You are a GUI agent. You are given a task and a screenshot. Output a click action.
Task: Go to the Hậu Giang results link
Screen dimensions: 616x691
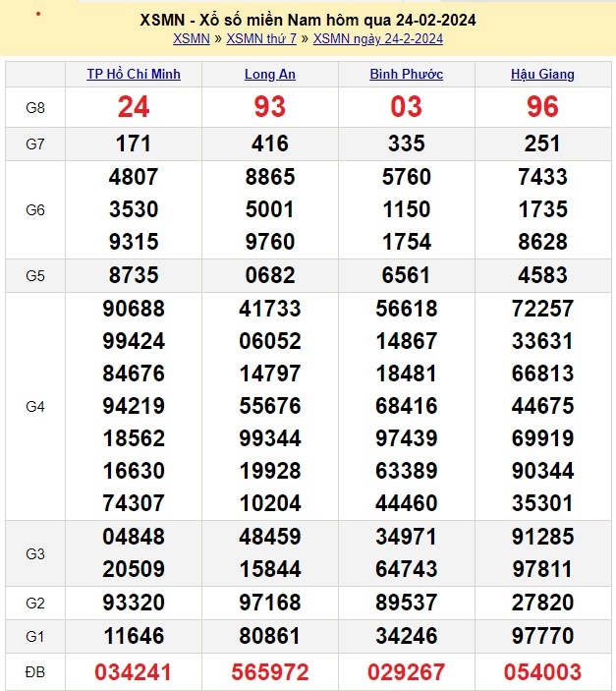pos(542,75)
